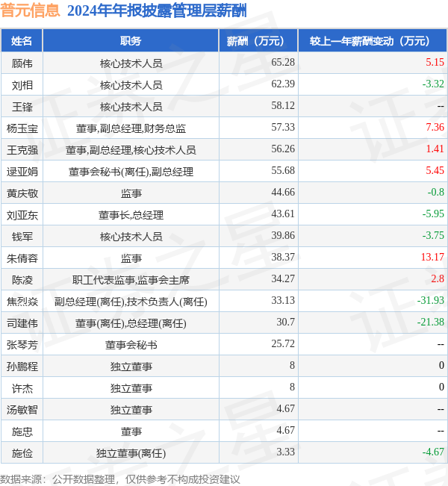
Task: Click salary value 55.68
Action: (x=283, y=170)
